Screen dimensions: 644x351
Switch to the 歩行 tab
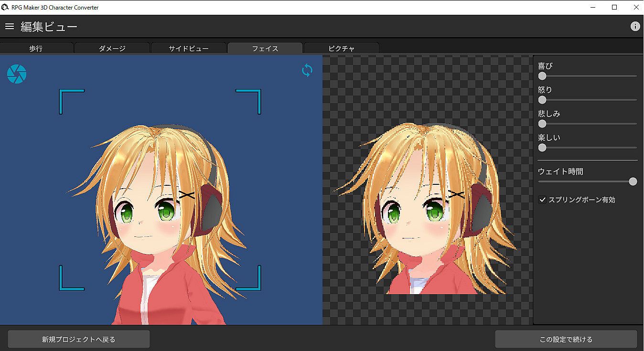tap(36, 48)
